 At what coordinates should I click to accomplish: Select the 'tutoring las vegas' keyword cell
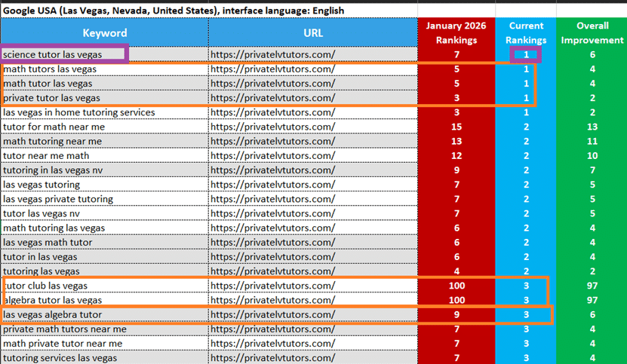(104, 271)
